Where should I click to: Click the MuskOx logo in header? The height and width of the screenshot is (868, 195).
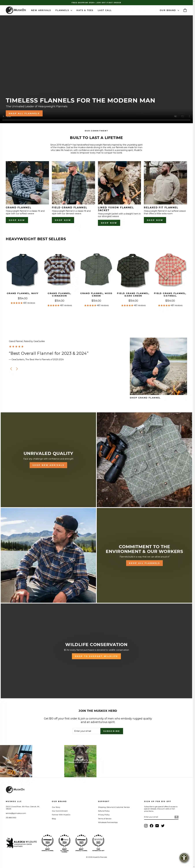(16, 10)
